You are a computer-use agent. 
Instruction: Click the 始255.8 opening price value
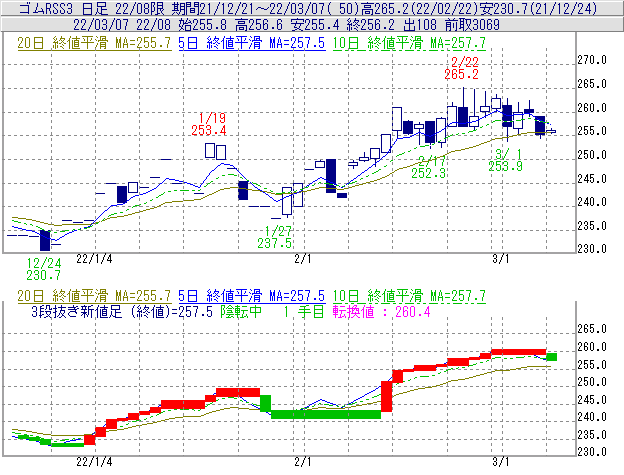click(x=203, y=25)
